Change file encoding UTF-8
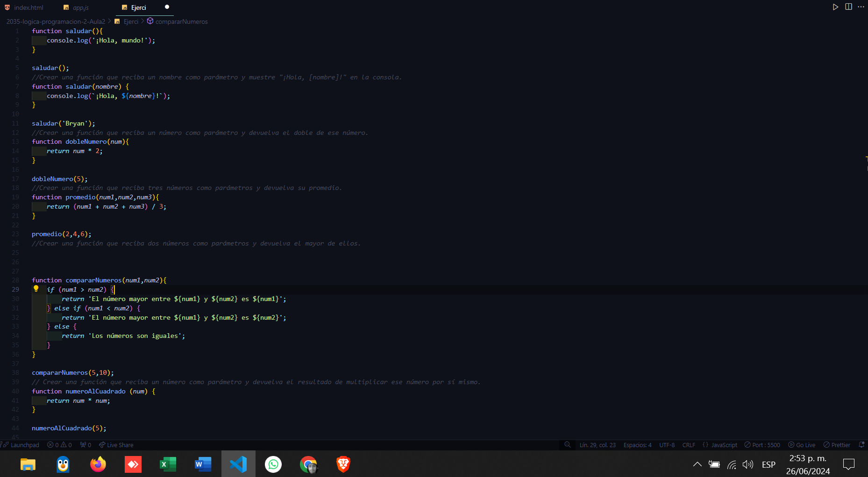The image size is (868, 477). (667, 445)
